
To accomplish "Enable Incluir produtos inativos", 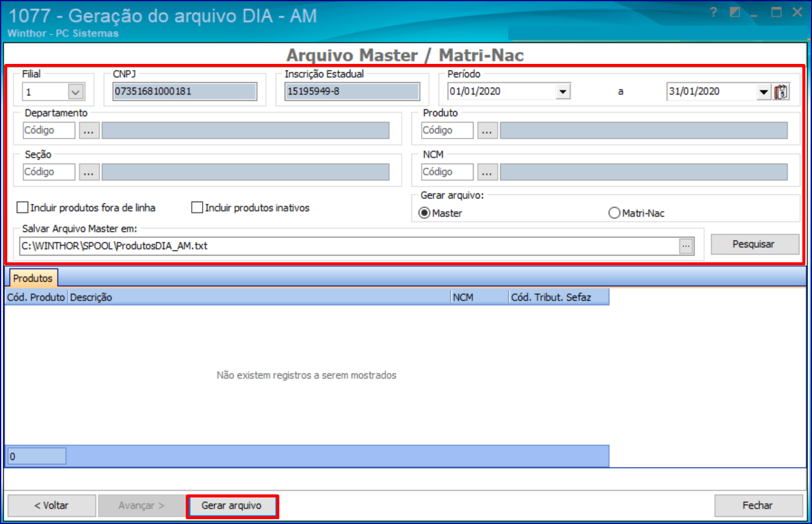I will click(x=197, y=208).
